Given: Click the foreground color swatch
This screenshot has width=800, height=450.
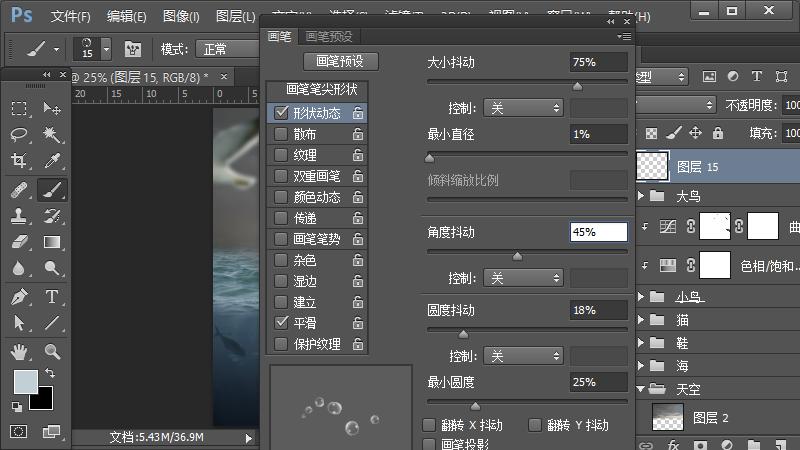Looking at the screenshot, I should [26, 382].
